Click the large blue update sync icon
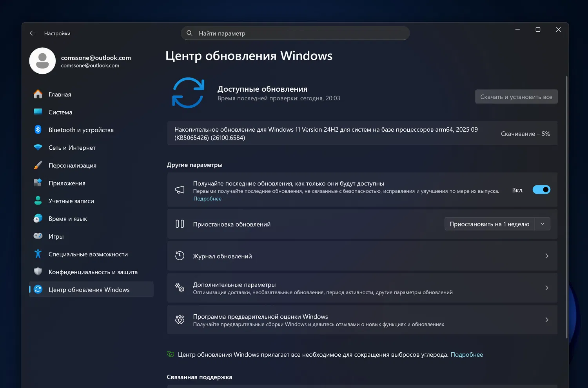This screenshot has width=588, height=388. [x=188, y=93]
